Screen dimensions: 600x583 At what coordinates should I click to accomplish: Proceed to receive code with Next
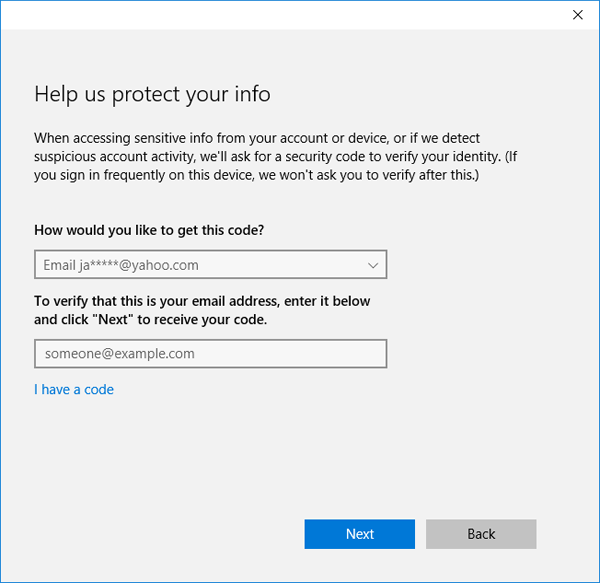click(x=360, y=534)
